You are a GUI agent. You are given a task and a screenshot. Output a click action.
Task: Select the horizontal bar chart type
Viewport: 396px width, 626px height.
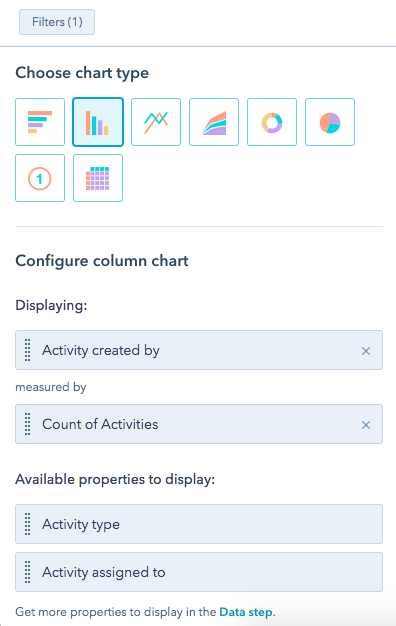(x=40, y=122)
